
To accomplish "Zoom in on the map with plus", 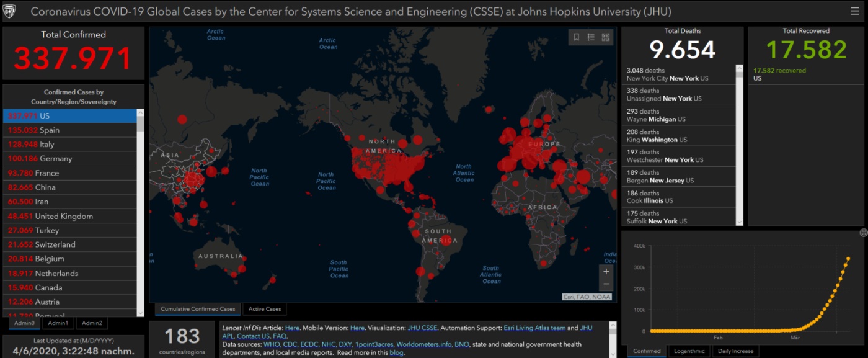I will 606,272.
